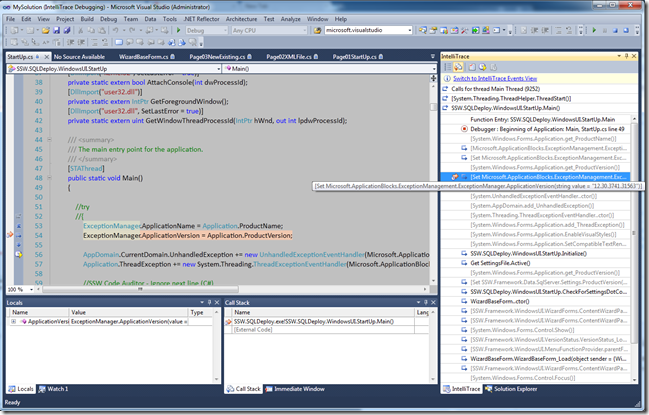Viewport: 649px width, 415px height.
Task: Click the Toggle bookmark icon on second toolbar row
Action: (x=119, y=42)
